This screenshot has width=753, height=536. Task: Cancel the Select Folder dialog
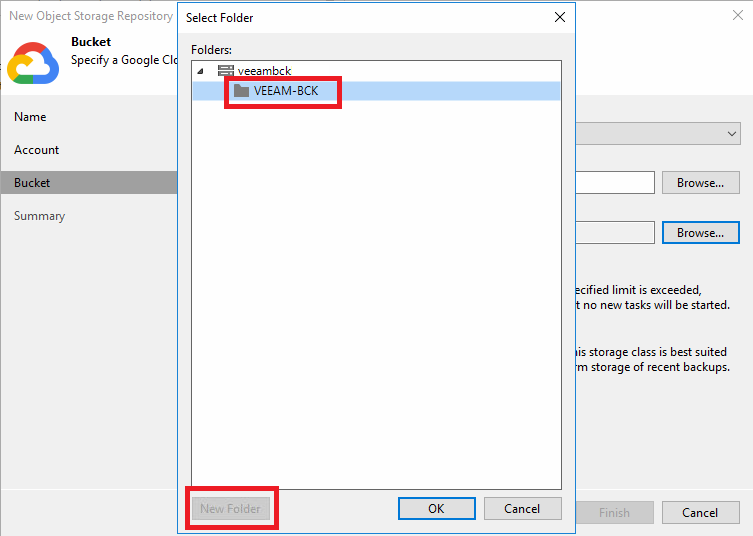tap(522, 509)
